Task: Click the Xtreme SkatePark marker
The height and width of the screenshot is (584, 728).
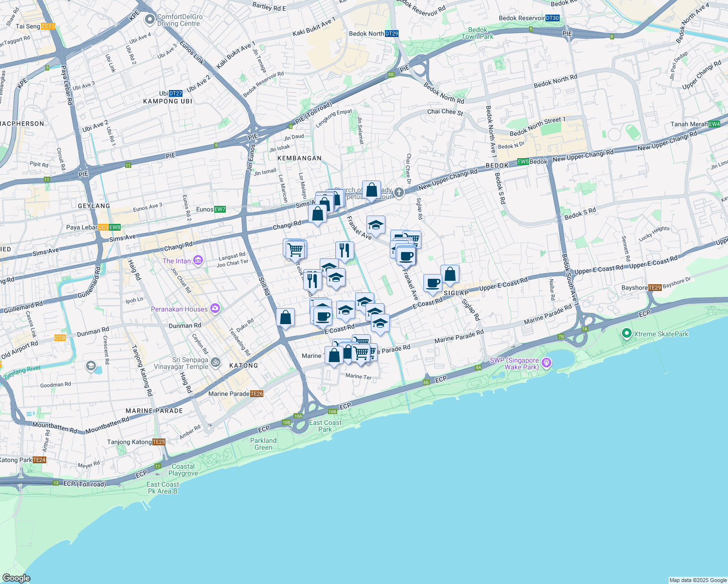Action: [x=628, y=334]
